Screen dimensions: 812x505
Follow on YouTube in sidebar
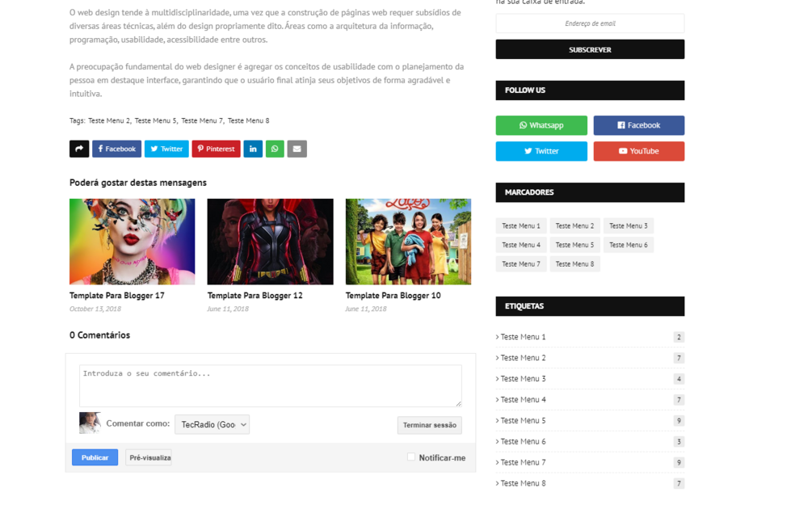(x=638, y=151)
